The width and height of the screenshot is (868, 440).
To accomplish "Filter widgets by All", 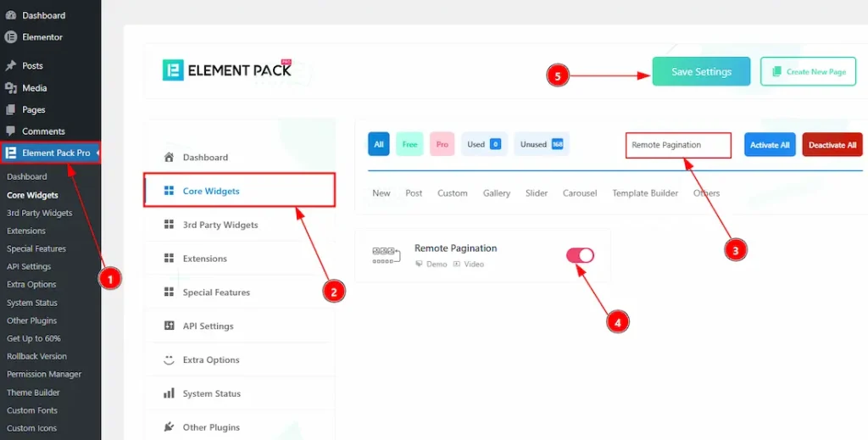I will pos(379,144).
